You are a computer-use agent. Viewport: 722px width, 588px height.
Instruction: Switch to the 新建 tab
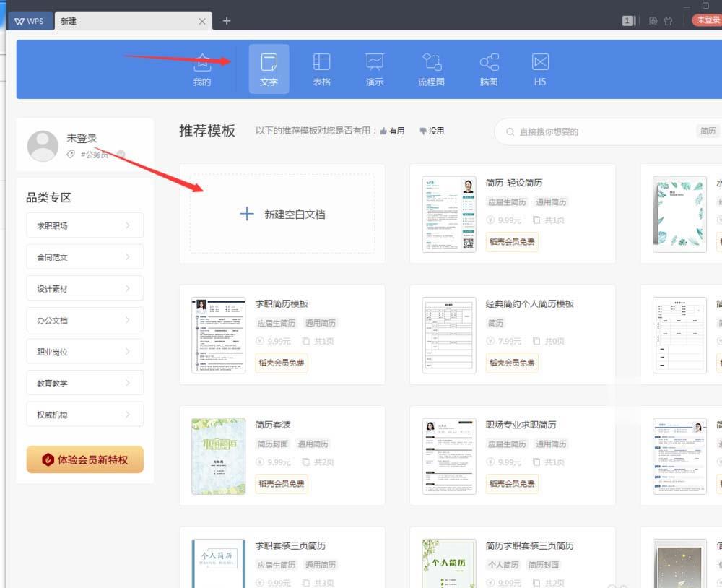click(67, 21)
